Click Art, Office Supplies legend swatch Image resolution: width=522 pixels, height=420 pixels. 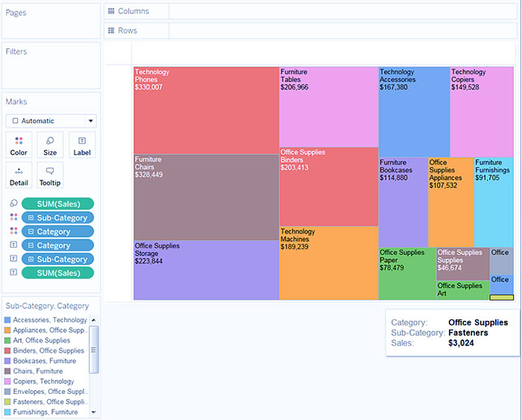(7, 340)
